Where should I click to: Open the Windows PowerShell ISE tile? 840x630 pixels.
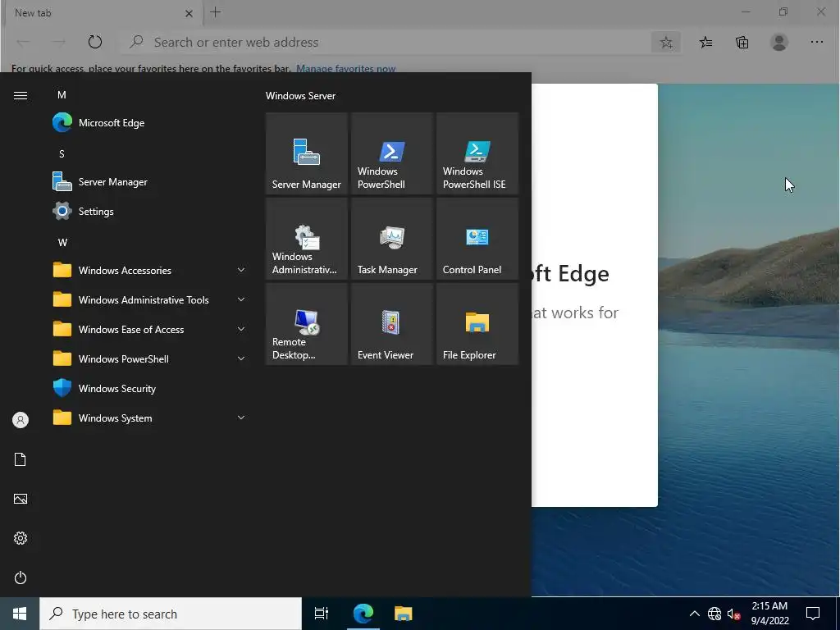[x=477, y=153]
